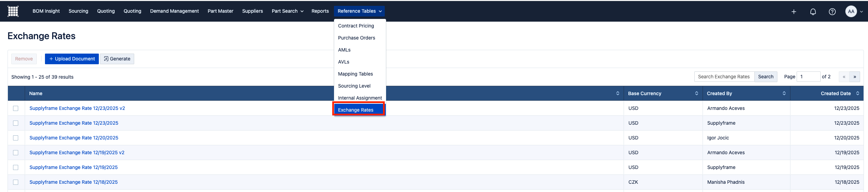Sort by Base Currency column icon
Screen dimensions: 868x192
coord(696,93)
